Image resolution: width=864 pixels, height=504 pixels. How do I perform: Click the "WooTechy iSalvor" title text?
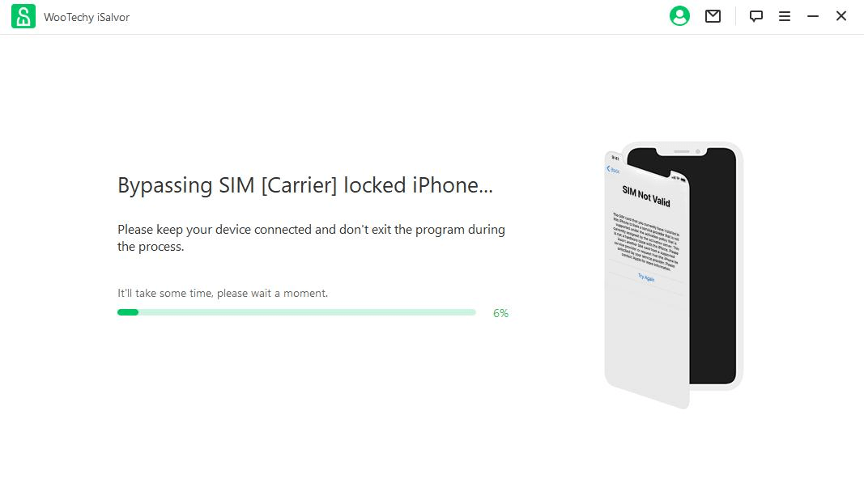click(x=87, y=17)
